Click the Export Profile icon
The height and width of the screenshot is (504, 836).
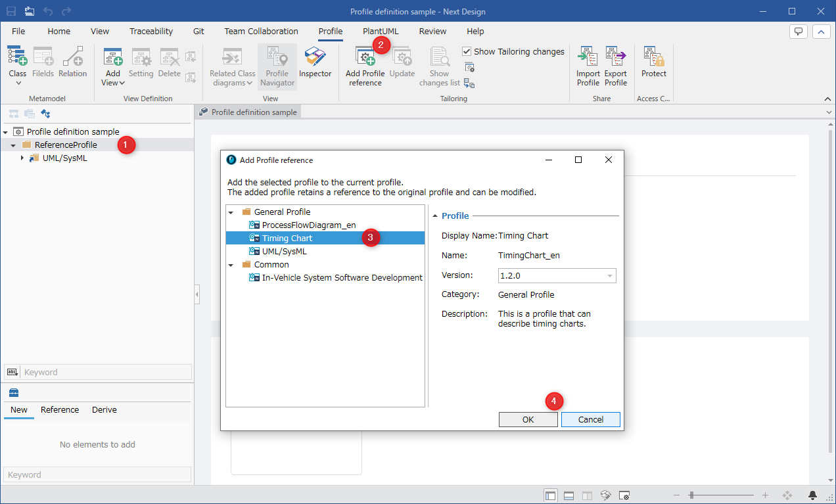pyautogui.click(x=616, y=57)
